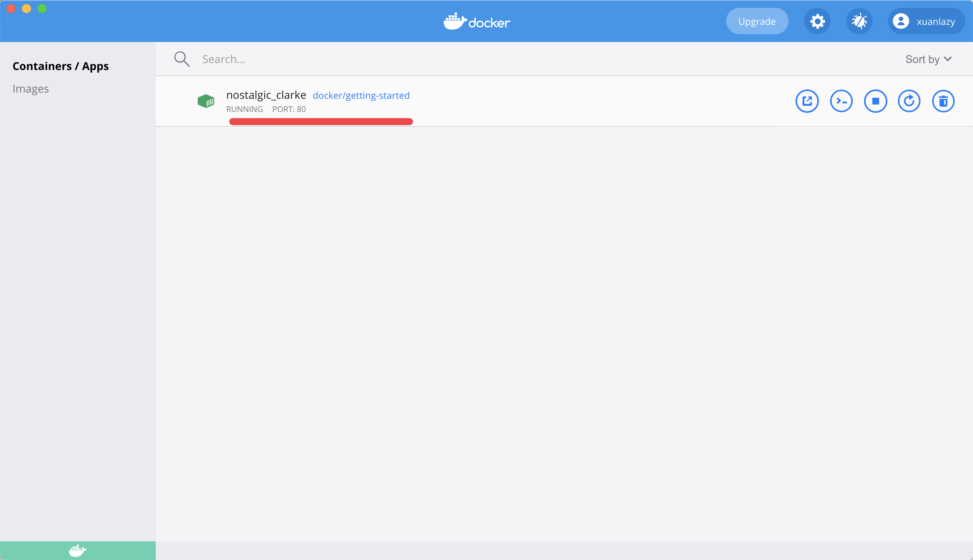This screenshot has height=560, width=973.
Task: Open Docker settings gear
Action: (817, 21)
